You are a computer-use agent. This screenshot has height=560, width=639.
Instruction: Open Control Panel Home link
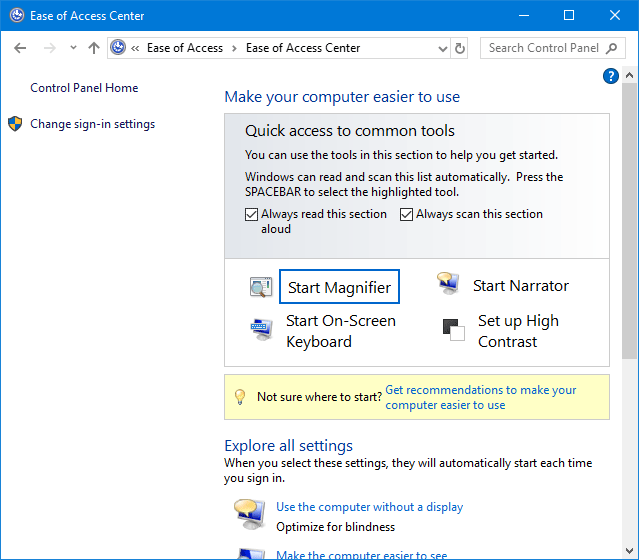click(84, 88)
